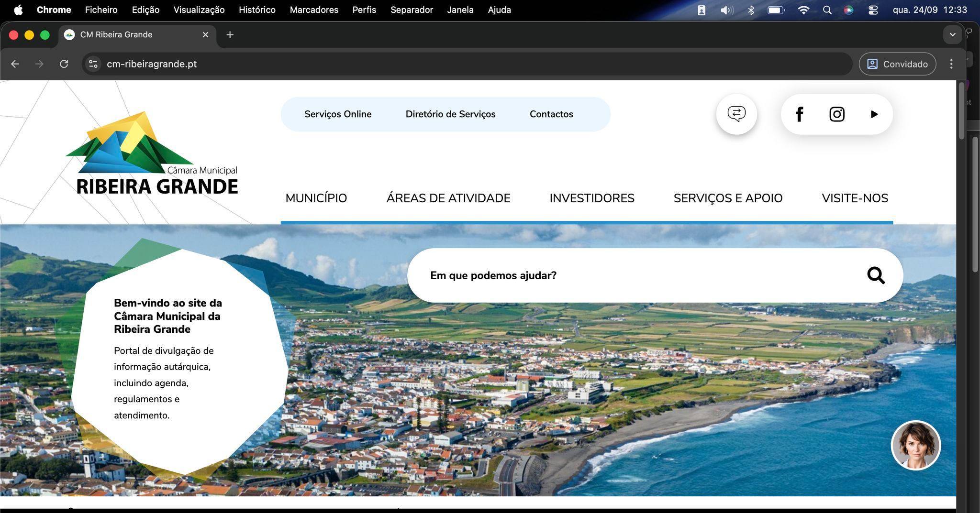Open the Contactos link
This screenshot has height=513, width=980.
pyautogui.click(x=551, y=114)
